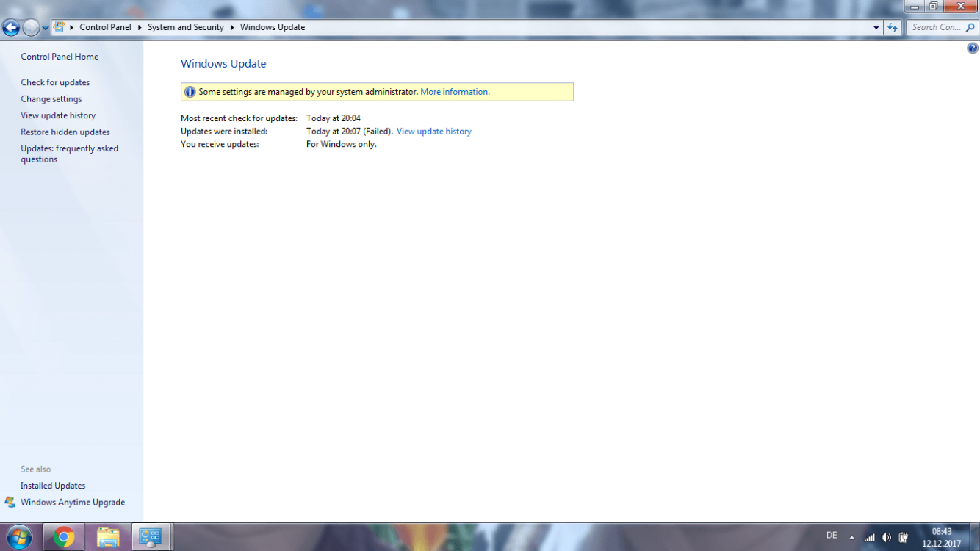Click 'Today at 20:07 (Failed).' text

(x=350, y=132)
